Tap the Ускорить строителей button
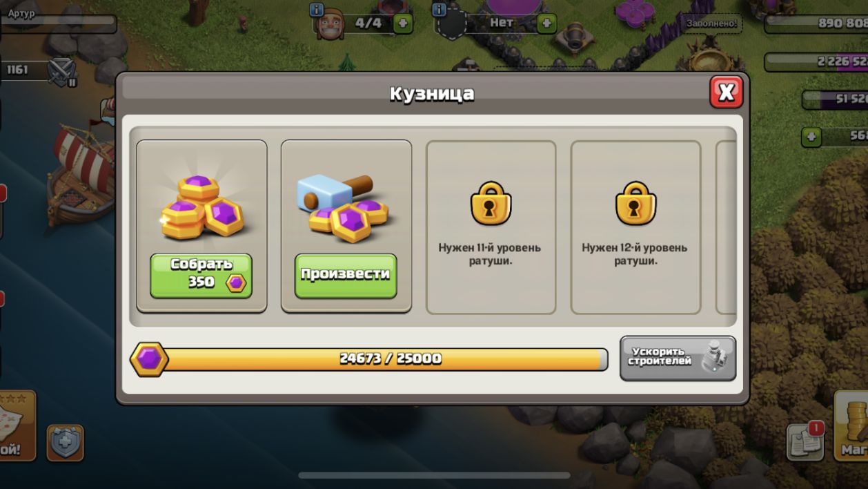The height and width of the screenshot is (489, 868). pyautogui.click(x=678, y=358)
